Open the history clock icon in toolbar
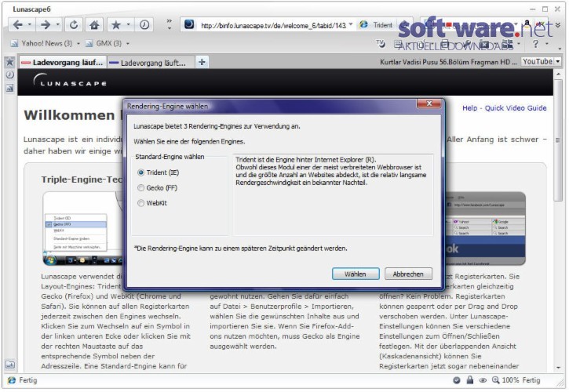The height and width of the screenshot is (392, 569). click(x=144, y=25)
